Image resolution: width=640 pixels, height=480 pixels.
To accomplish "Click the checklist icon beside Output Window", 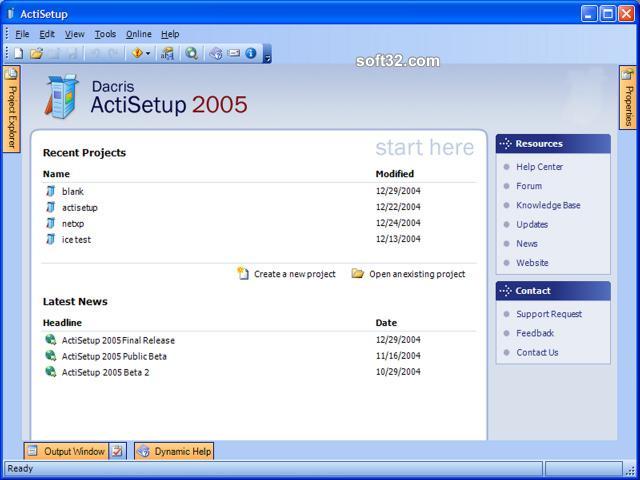I will click(118, 451).
